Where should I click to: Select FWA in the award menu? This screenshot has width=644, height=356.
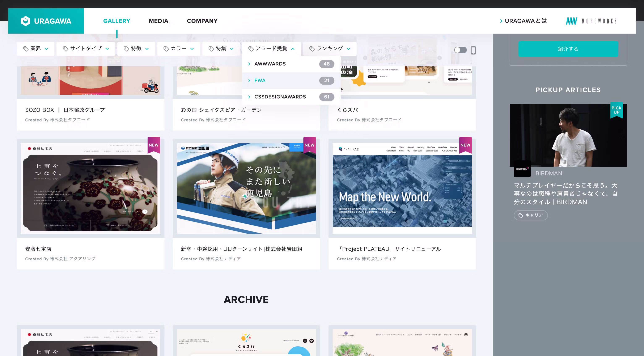click(x=291, y=81)
